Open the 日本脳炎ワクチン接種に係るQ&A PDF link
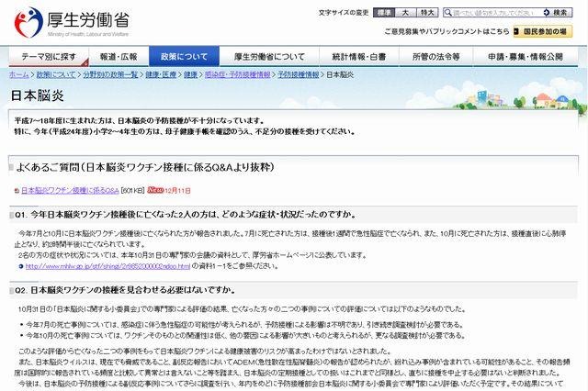Viewport: 588px width, 391px height. (x=70, y=190)
